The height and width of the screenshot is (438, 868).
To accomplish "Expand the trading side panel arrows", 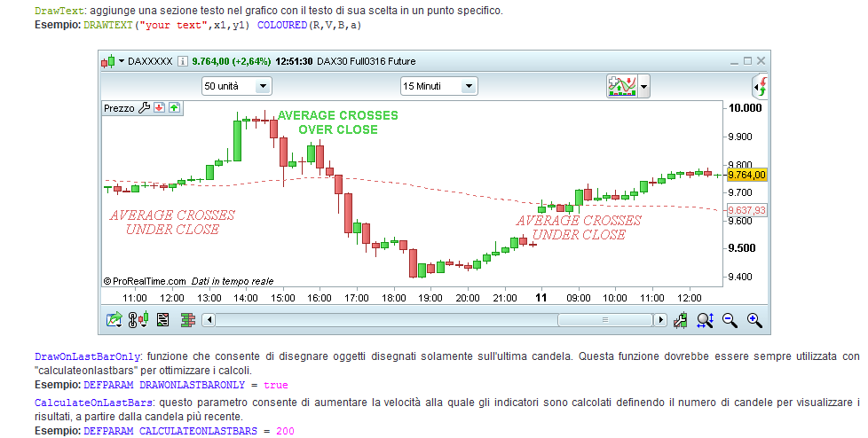I will tap(761, 87).
